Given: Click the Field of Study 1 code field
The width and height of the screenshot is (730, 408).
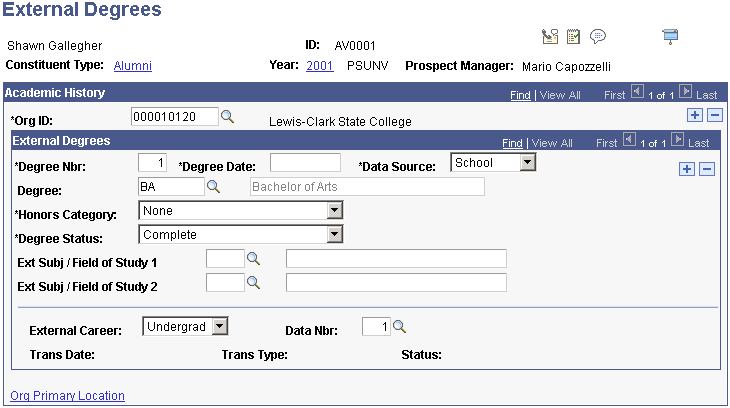Looking at the screenshot, I should point(225,258).
